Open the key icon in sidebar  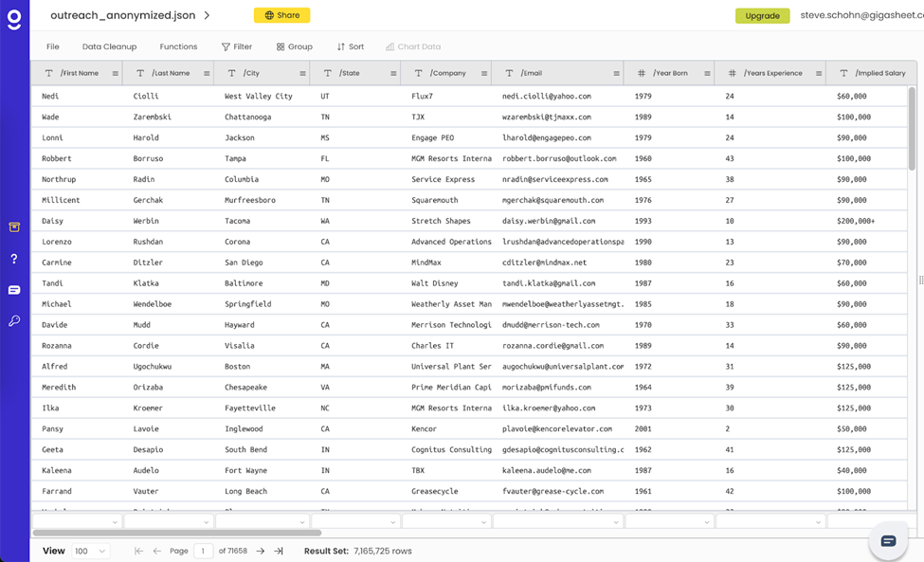[14, 321]
